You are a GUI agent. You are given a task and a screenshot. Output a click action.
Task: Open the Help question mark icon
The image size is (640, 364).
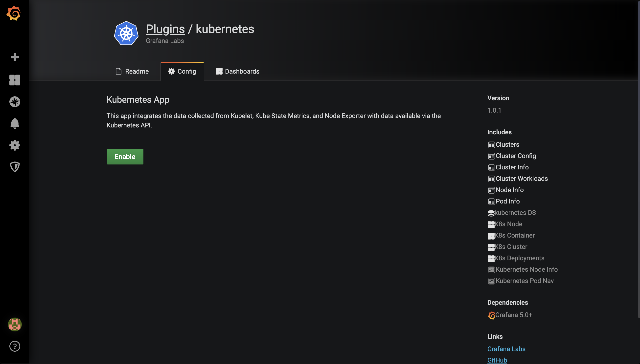[x=15, y=346]
